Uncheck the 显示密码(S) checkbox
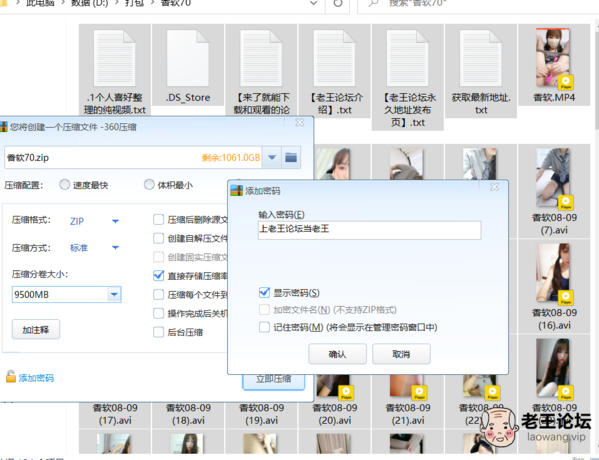The width and height of the screenshot is (599, 460). tap(264, 293)
